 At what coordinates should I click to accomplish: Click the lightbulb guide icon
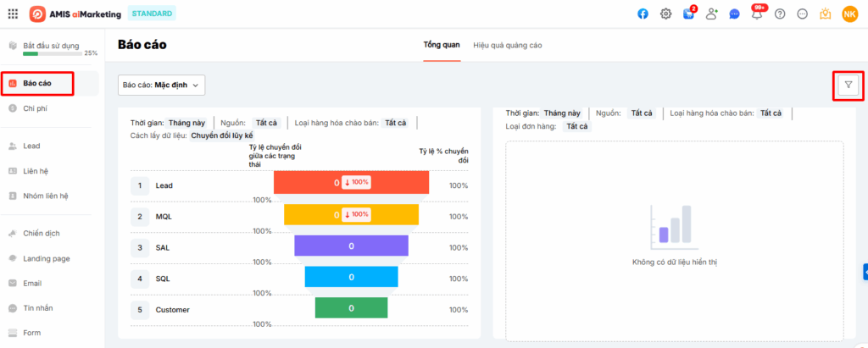pyautogui.click(x=824, y=14)
